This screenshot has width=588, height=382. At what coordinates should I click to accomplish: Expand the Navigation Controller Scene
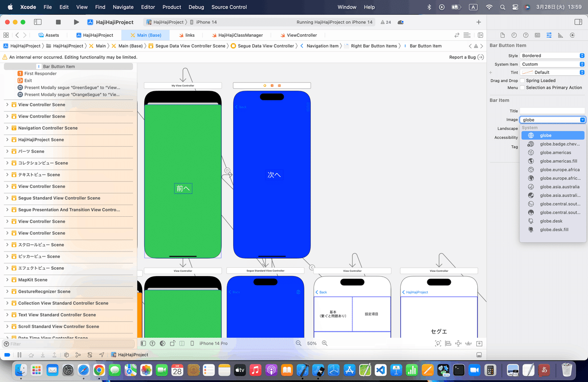click(x=7, y=128)
